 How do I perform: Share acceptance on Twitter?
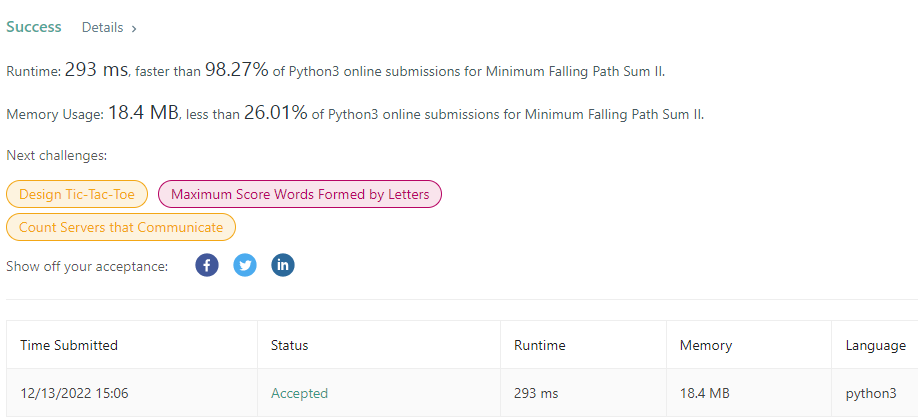245,265
